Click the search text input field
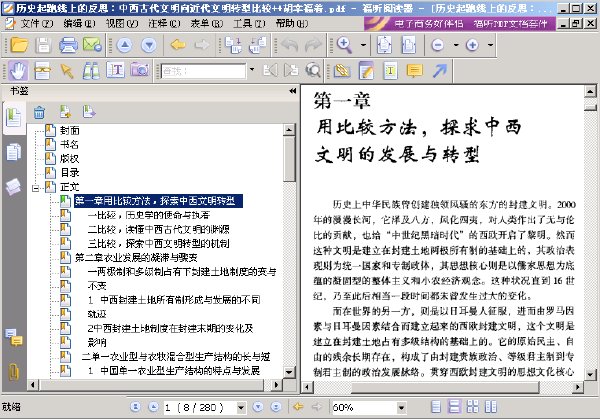Screen dimensions: 600x419 coord(204,71)
